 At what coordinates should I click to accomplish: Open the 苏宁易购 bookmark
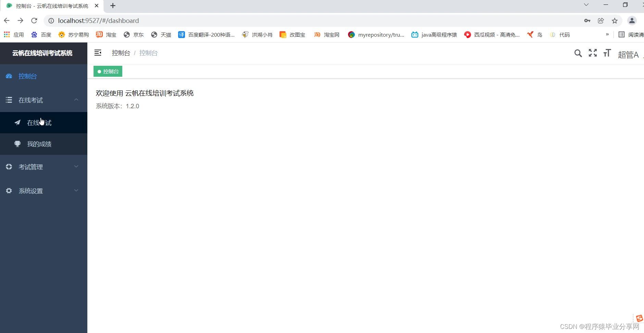point(74,35)
